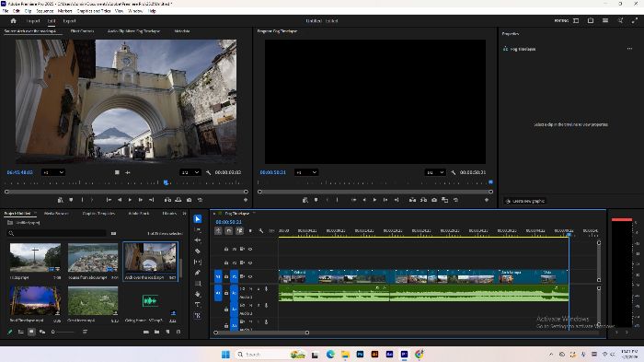Open the timeline display settings wrench
Viewport: 644px width, 362px height.
(x=260, y=231)
